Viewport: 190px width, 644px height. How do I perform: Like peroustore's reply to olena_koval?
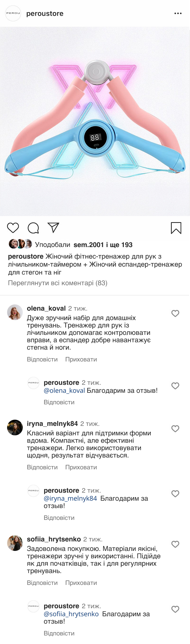tap(176, 386)
